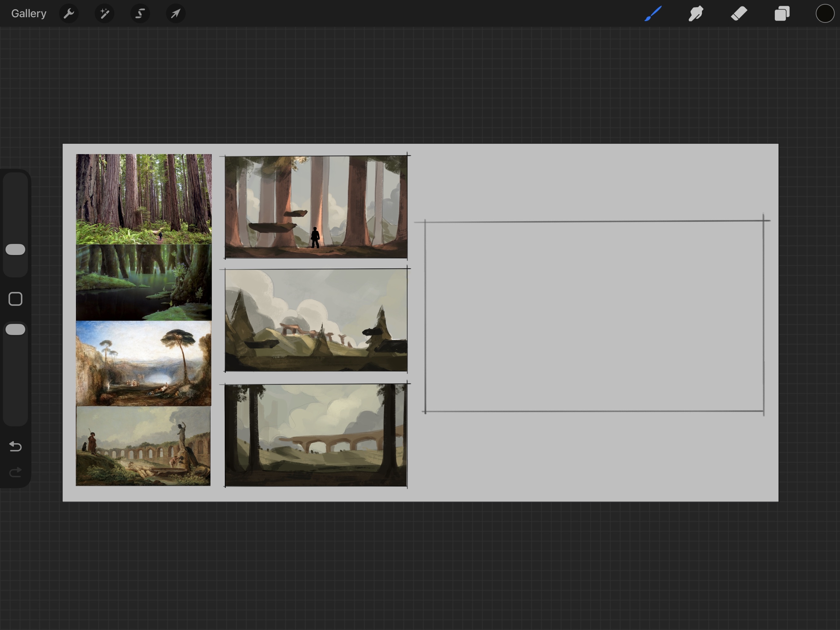Screen dimensions: 840x630
Task: Click the aqueduct between dark trees sketch
Action: (316, 435)
